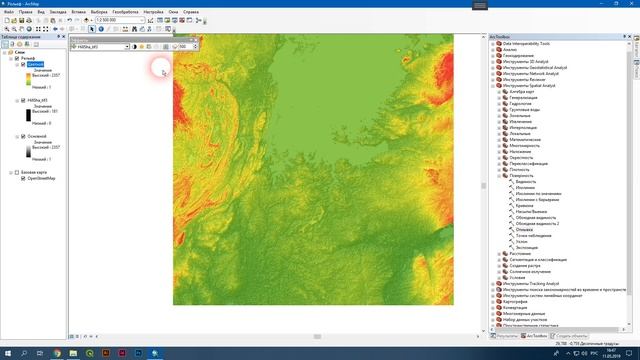Click the fixed zoom in arrows icon
Image resolution: width=640 pixels, height=360 pixels.
coord(38,29)
